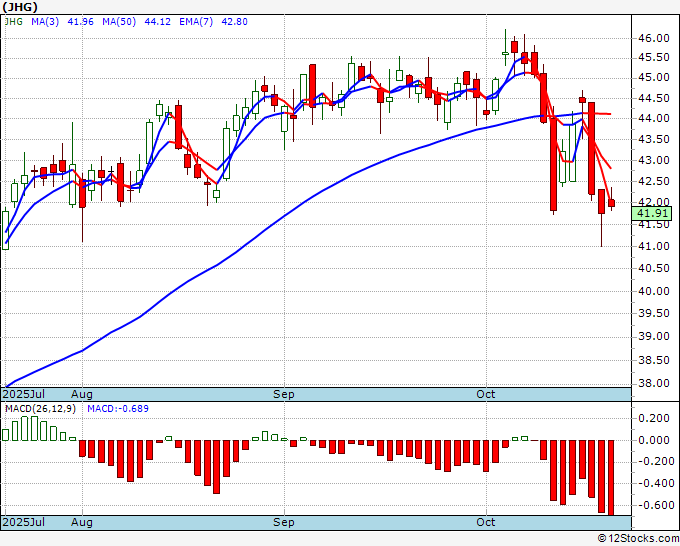Click the 44.00 price axis label
The height and width of the screenshot is (546, 680).
654,118
